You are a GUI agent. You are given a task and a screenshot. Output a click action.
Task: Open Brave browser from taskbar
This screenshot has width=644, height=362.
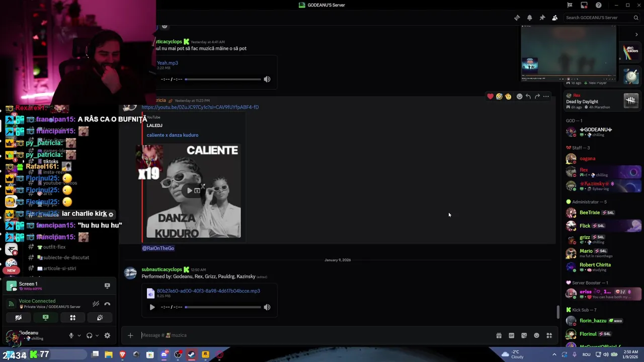pyautogui.click(x=122, y=354)
